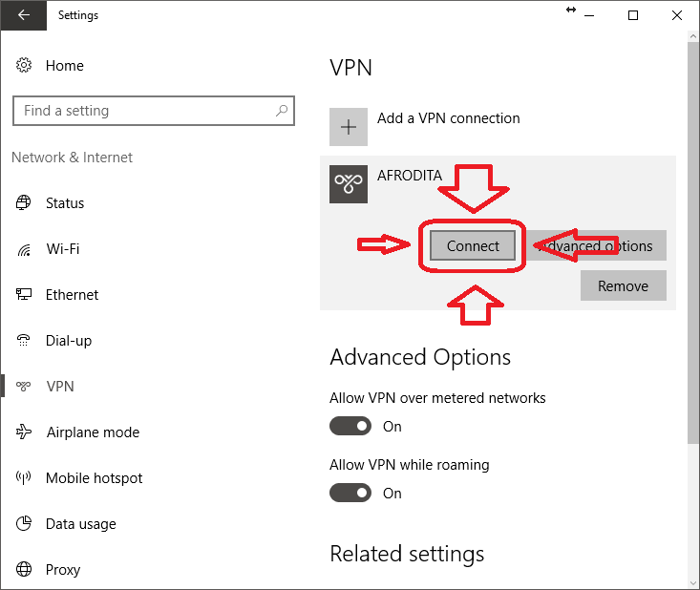
Task: Click the Home gear icon
Action: click(x=24, y=65)
